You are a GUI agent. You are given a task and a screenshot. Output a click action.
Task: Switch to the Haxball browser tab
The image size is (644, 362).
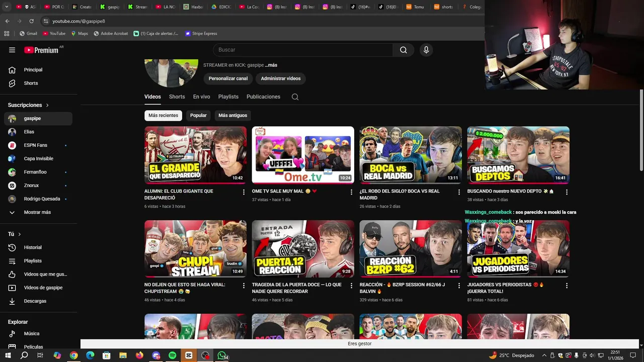pos(193,7)
